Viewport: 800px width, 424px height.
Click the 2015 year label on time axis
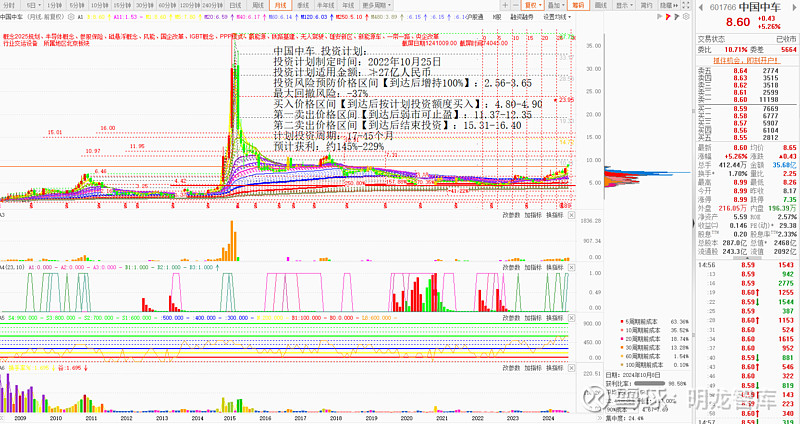point(230,417)
